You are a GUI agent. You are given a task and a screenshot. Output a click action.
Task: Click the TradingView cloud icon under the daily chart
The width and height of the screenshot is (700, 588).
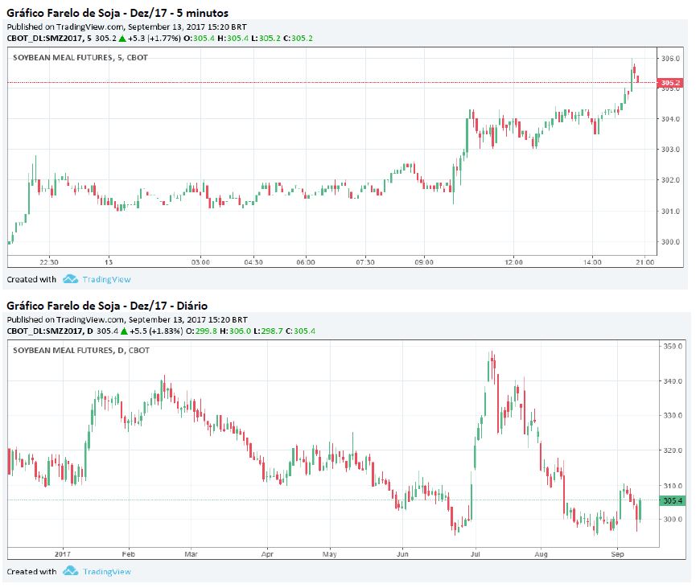(70, 571)
